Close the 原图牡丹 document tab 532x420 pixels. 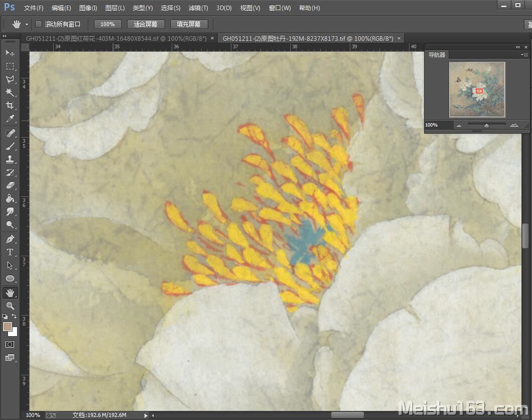[399, 38]
